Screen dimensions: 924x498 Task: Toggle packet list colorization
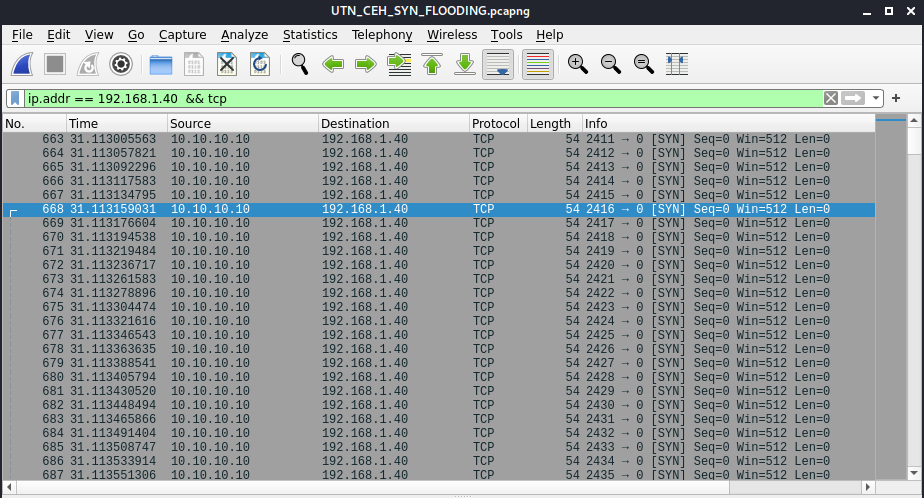tap(537, 64)
